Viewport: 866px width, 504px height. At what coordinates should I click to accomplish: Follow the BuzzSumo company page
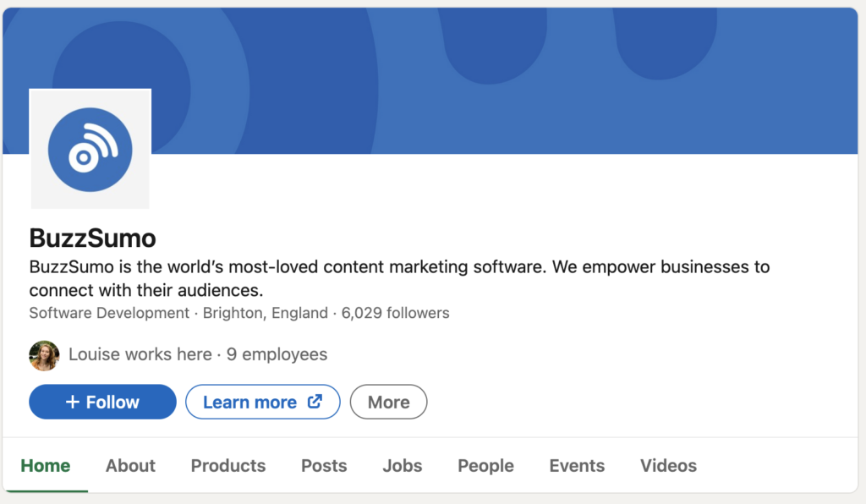pyautogui.click(x=102, y=403)
